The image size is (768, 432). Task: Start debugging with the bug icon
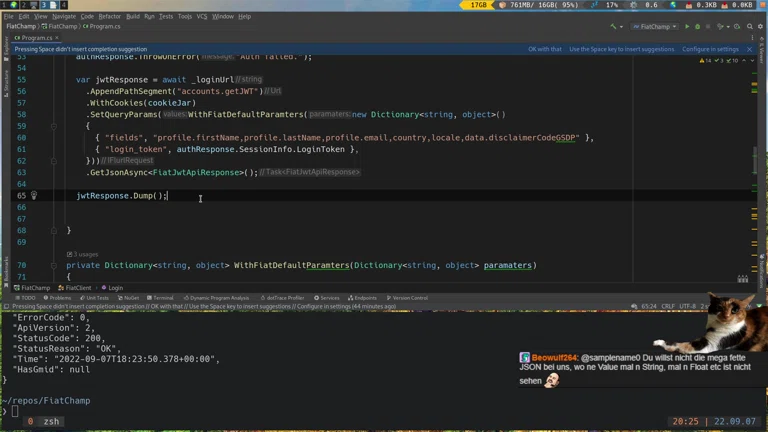pos(697,27)
